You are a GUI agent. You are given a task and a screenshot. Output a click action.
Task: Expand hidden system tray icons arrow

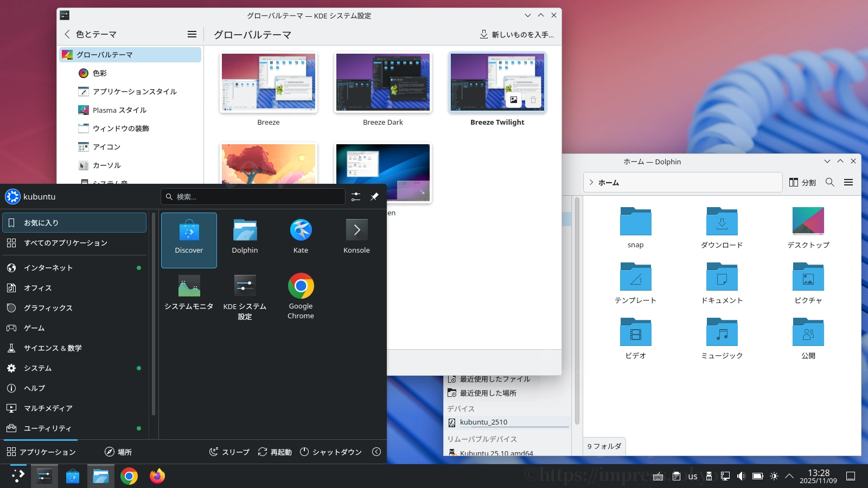click(789, 476)
